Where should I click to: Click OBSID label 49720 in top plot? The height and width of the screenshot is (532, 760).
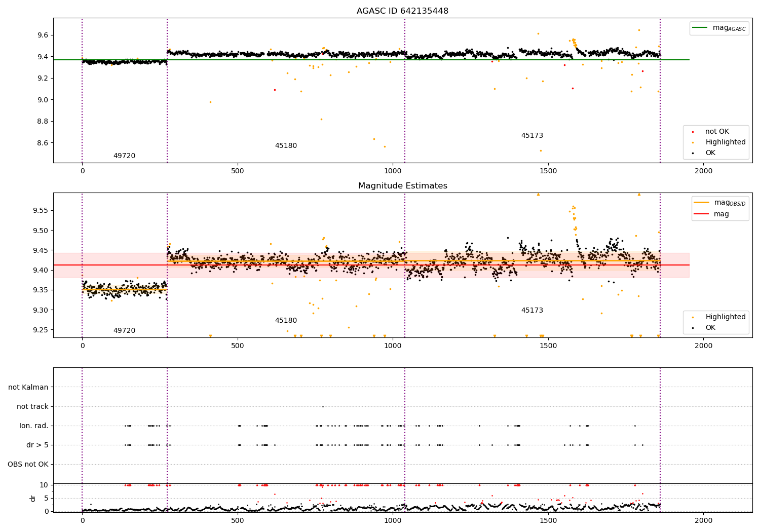coord(124,156)
